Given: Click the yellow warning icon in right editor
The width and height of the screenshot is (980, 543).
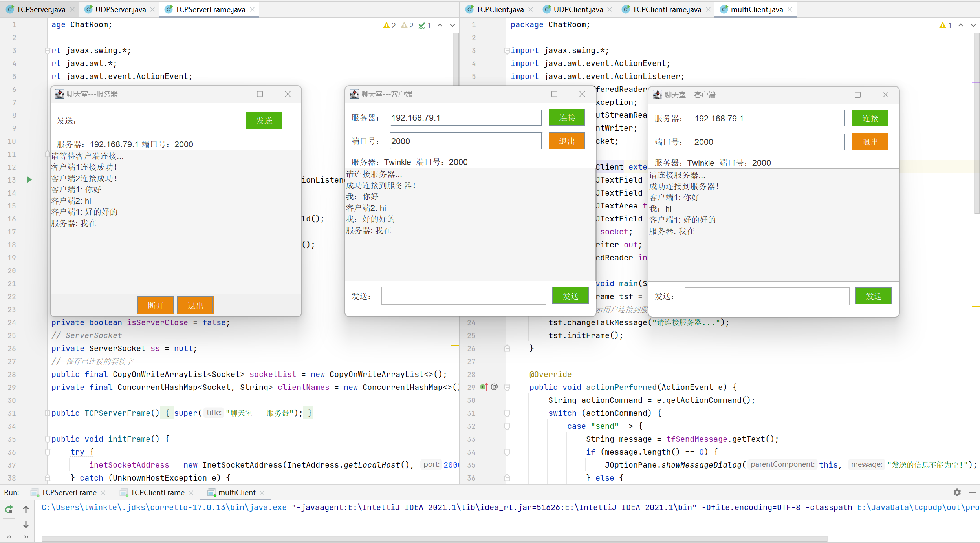Looking at the screenshot, I should pyautogui.click(x=942, y=26).
